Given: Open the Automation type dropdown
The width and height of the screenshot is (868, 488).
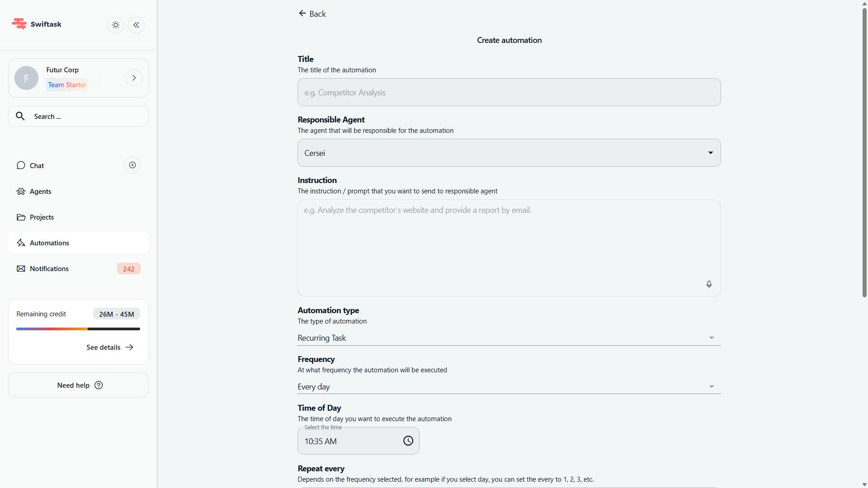Looking at the screenshot, I should tap(509, 338).
